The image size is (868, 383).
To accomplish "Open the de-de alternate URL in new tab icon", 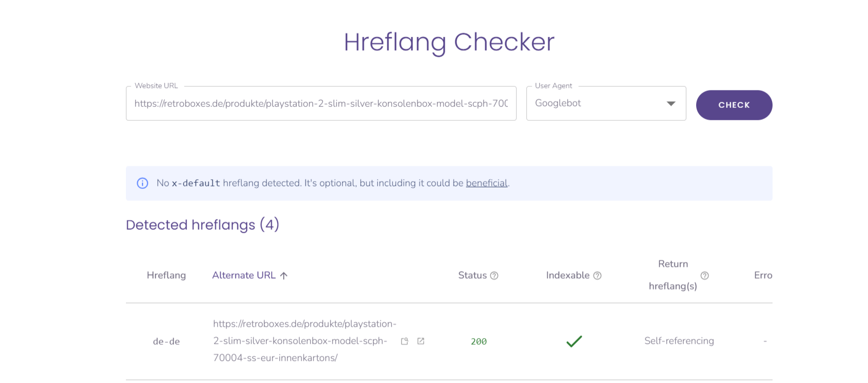I will (421, 341).
